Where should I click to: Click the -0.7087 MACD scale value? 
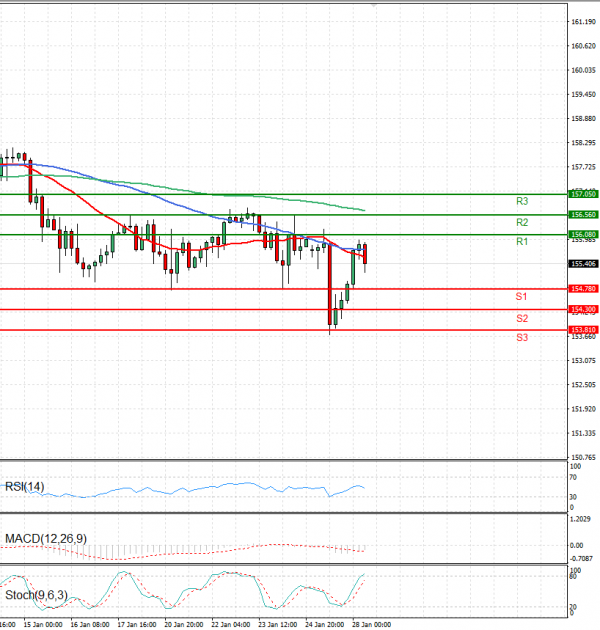[581, 558]
